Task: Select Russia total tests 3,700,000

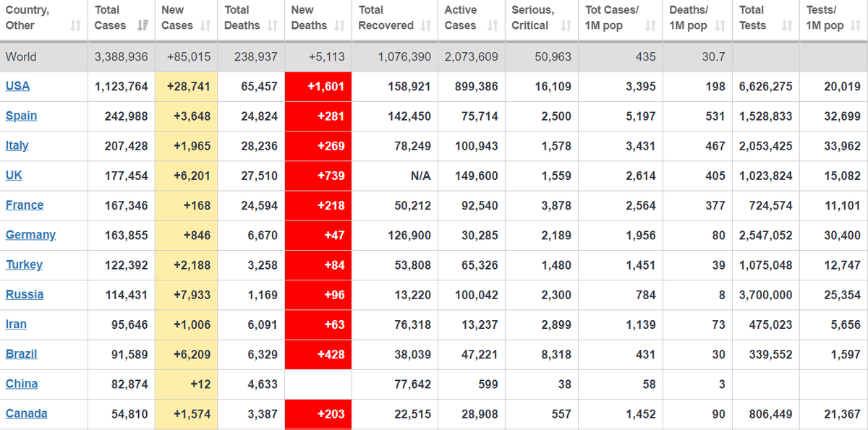Action: [765, 294]
